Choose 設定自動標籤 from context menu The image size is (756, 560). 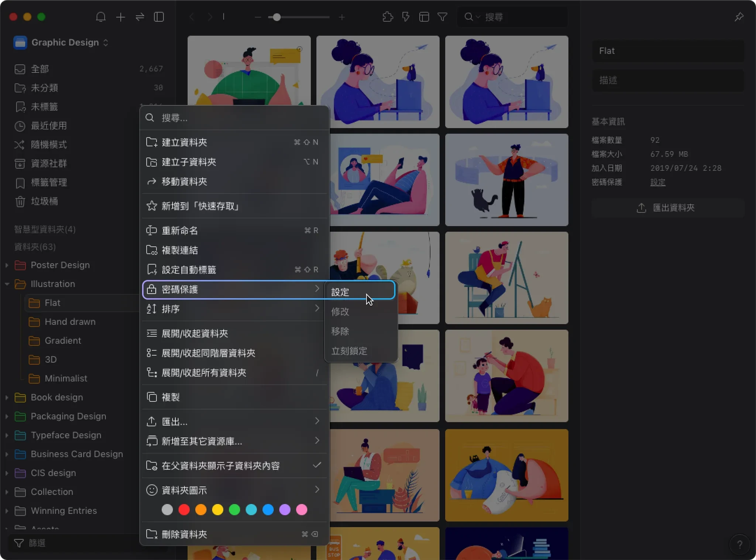234,269
